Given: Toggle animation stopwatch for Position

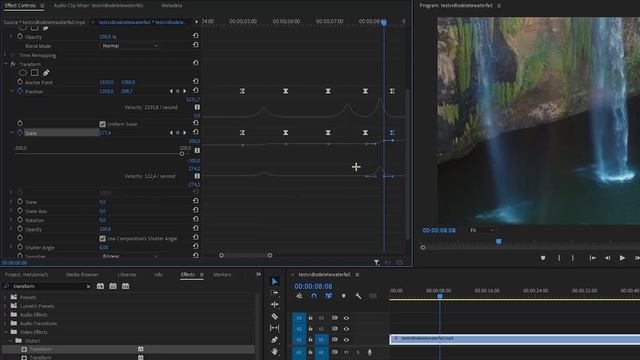Looking at the screenshot, I should coord(20,91).
